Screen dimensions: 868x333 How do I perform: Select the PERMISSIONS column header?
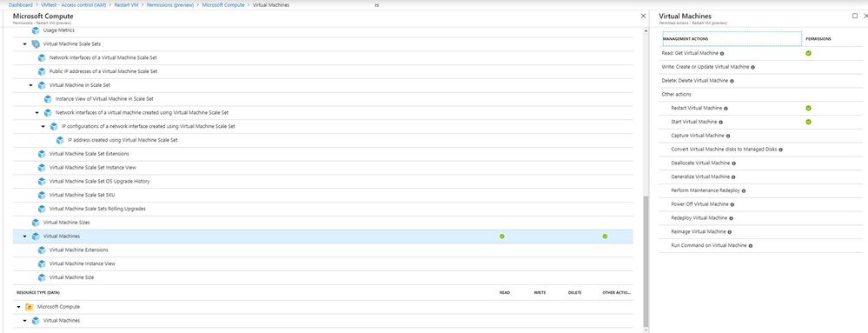(x=818, y=39)
